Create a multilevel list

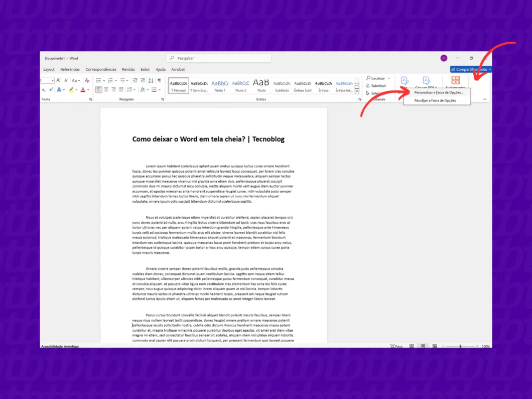point(122,80)
